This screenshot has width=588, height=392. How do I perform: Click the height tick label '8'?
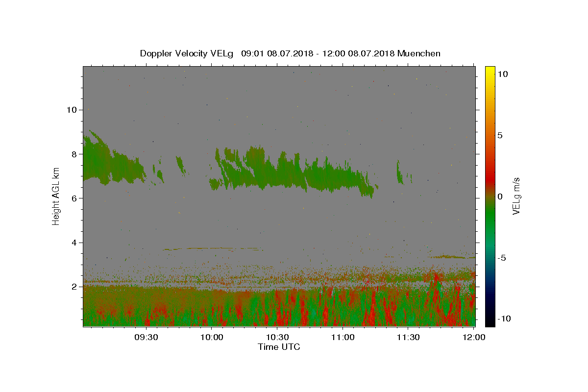coord(74,154)
